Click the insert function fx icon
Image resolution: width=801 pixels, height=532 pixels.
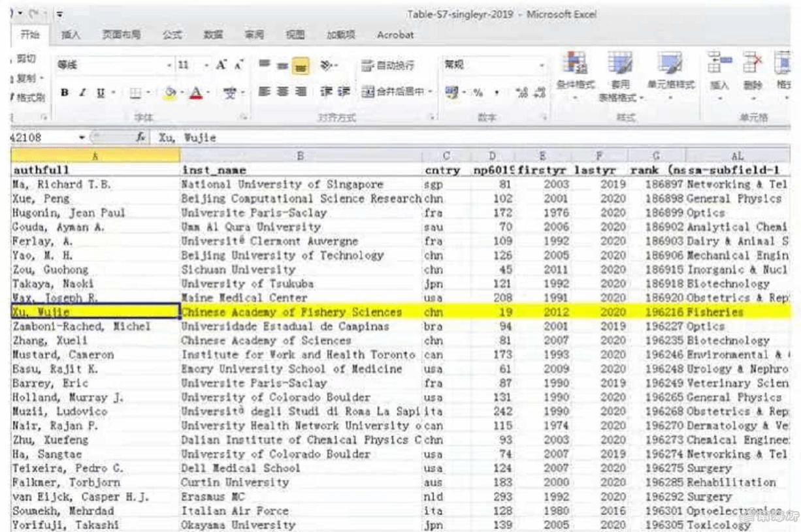coord(140,138)
